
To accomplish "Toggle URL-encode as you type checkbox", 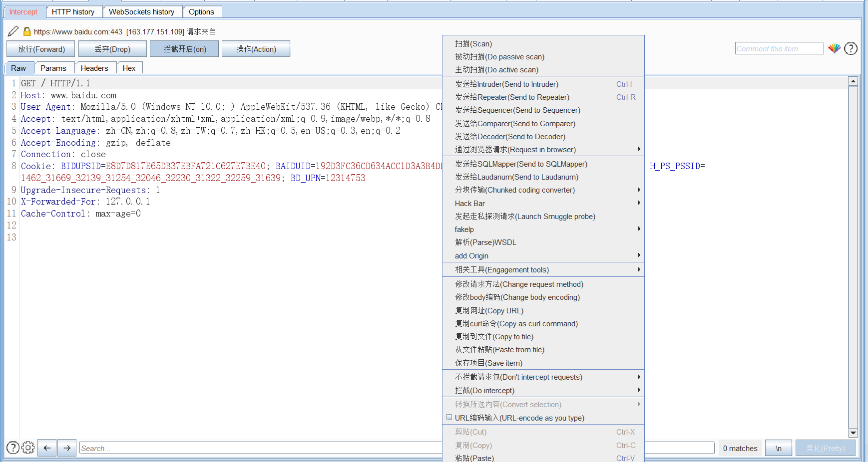I will 449,418.
